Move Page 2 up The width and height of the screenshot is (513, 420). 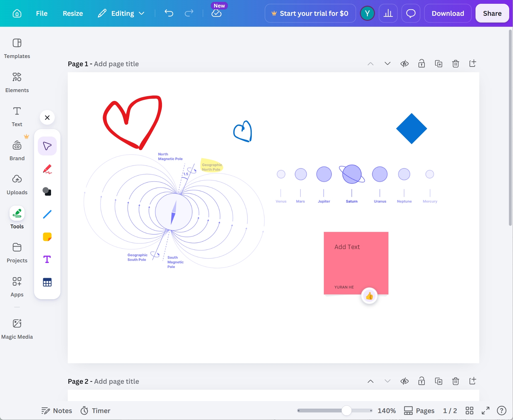coord(371,381)
